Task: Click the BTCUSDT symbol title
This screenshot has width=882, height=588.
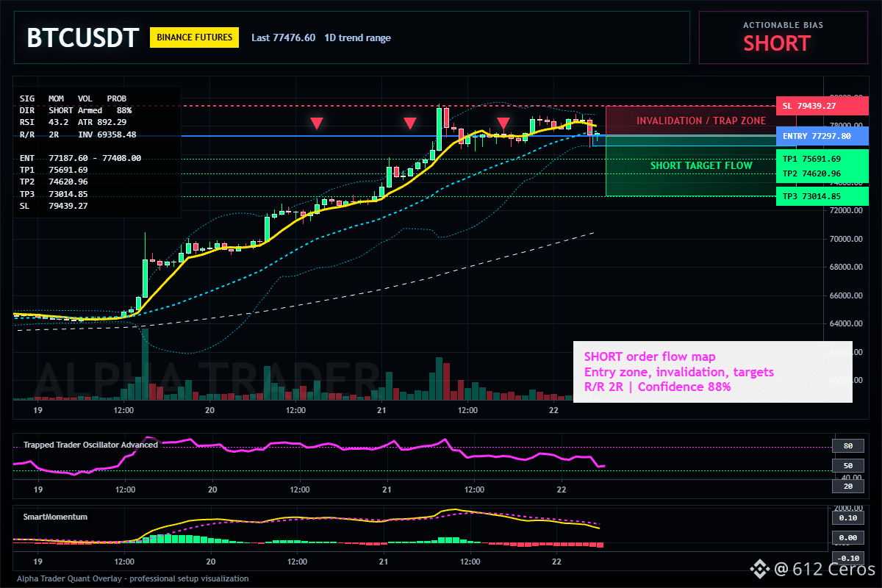Action: tap(82, 37)
